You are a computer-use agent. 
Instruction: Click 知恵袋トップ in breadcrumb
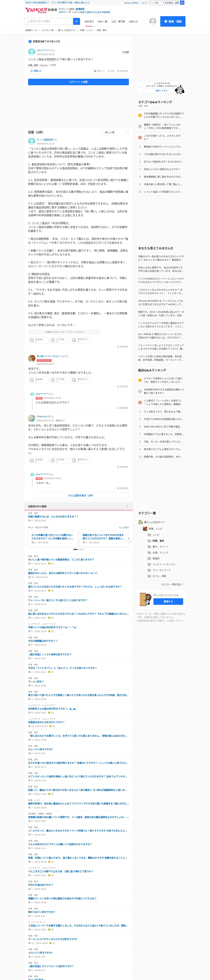pyautogui.click(x=31, y=30)
